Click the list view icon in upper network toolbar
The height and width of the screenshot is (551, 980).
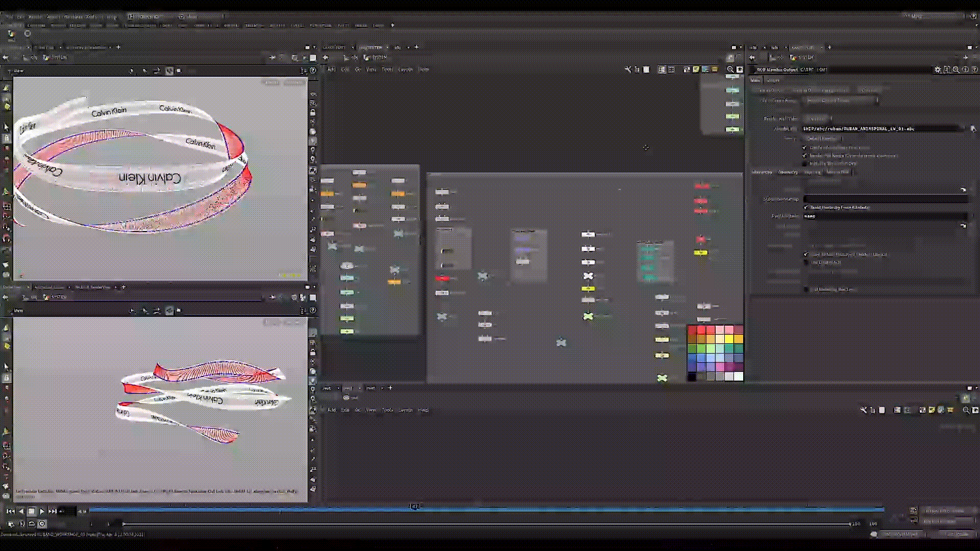coord(662,69)
